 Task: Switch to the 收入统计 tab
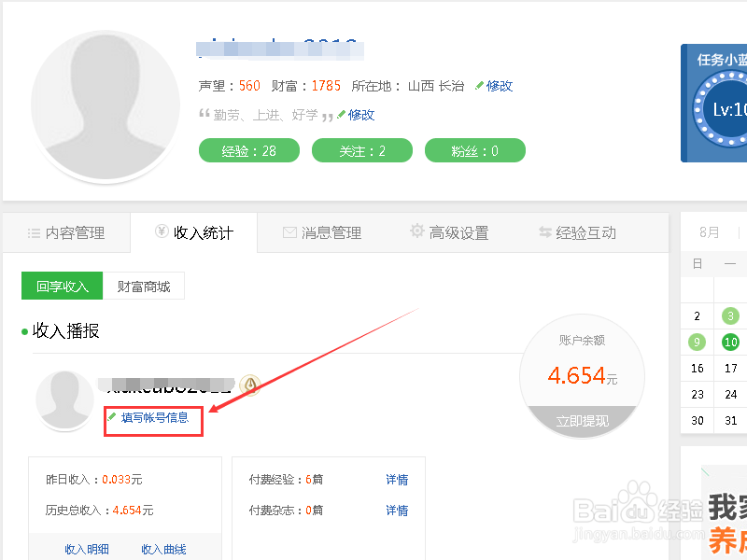click(194, 232)
